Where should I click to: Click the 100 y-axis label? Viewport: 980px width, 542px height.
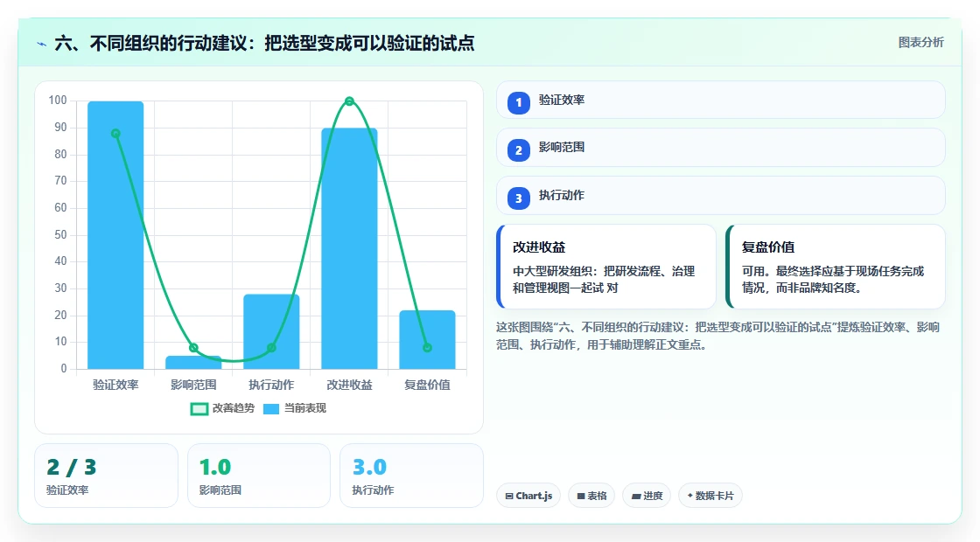[58, 101]
